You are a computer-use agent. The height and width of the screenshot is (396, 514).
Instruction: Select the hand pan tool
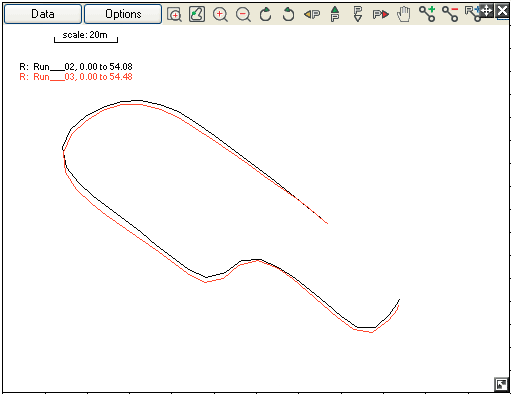404,15
